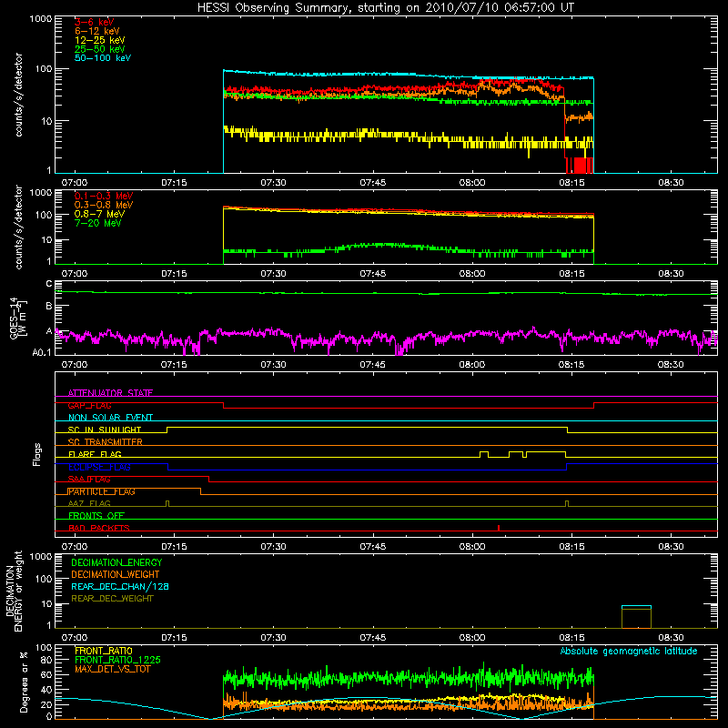Viewport: 728px width, 728px height.
Task: Click the REAR_DEC_WEIGHT legend label
Action: coord(112,599)
